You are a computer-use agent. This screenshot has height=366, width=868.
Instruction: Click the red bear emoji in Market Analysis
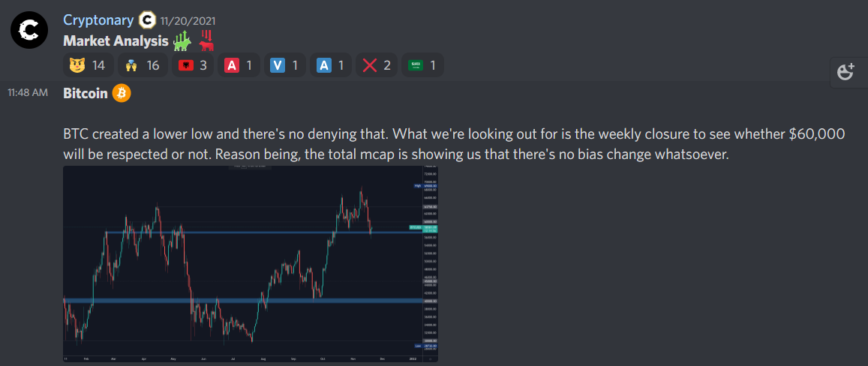[205, 40]
